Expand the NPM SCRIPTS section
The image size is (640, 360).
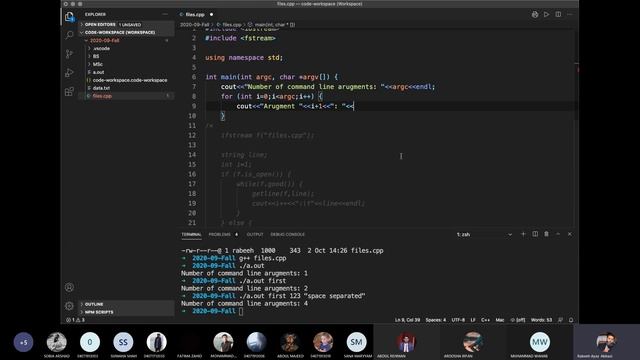pyautogui.click(x=127, y=312)
